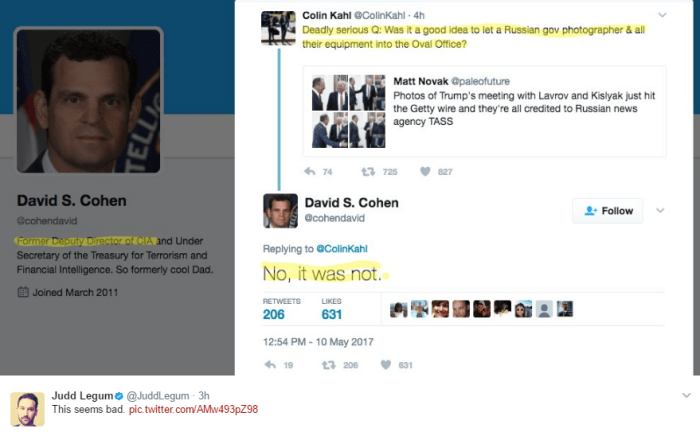
Task: Like Colin Kahl's tweet with 827 hearts
Action: [425, 171]
